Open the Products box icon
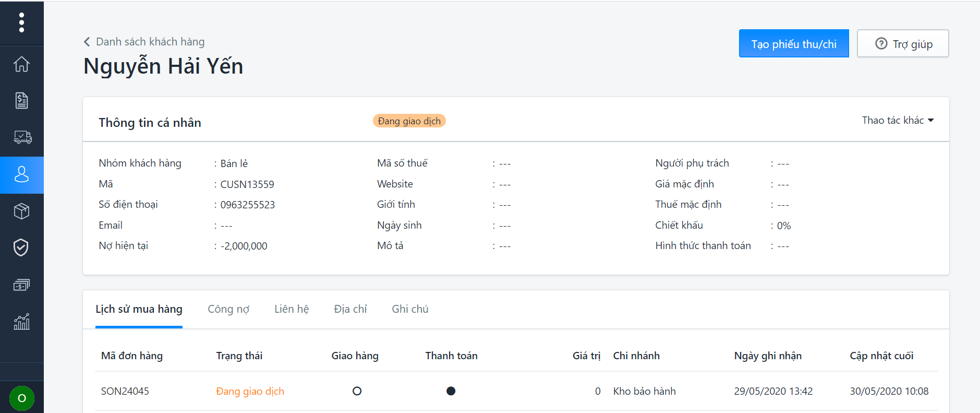The height and width of the screenshot is (413, 980). tap(21, 211)
